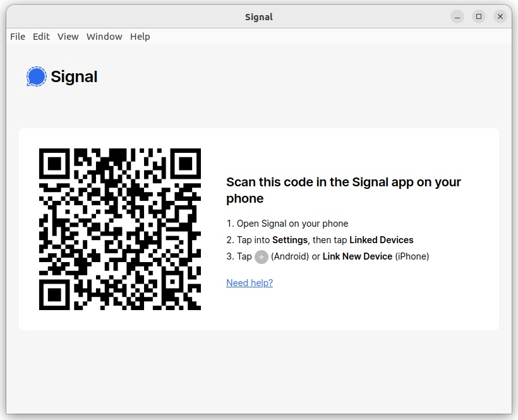Click the gray plus icon in step 3

click(x=262, y=257)
